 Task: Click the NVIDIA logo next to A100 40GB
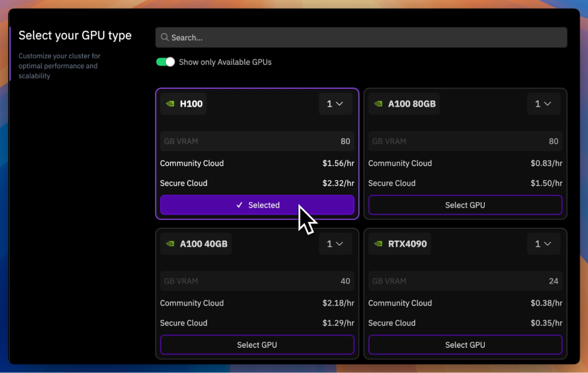[170, 244]
